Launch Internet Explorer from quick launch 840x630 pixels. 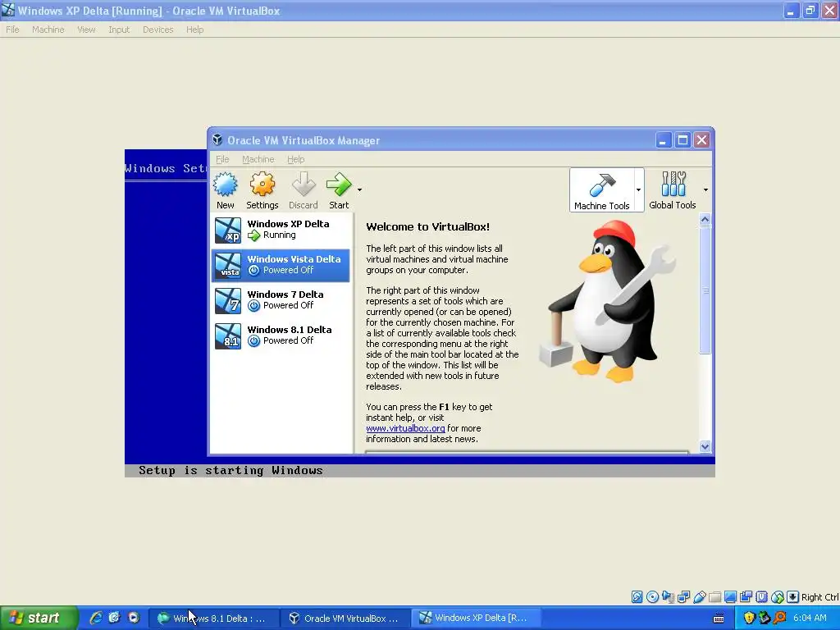point(96,618)
